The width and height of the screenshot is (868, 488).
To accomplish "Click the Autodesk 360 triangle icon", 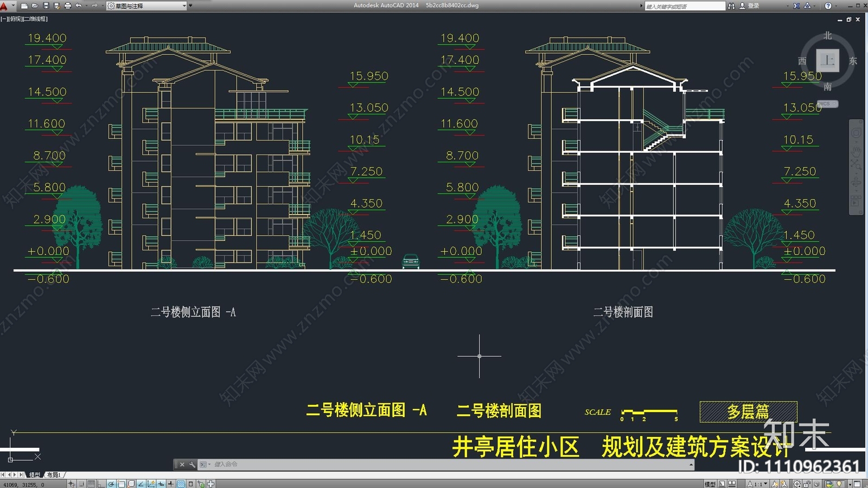I will 807,6.
